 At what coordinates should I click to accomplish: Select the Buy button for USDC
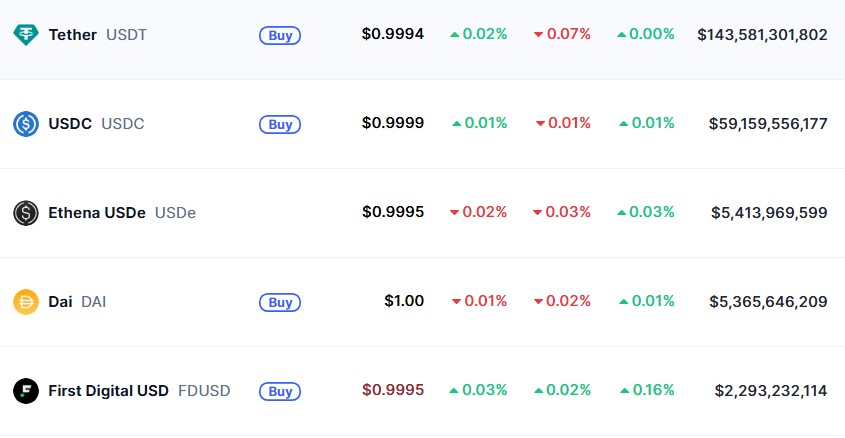280,124
